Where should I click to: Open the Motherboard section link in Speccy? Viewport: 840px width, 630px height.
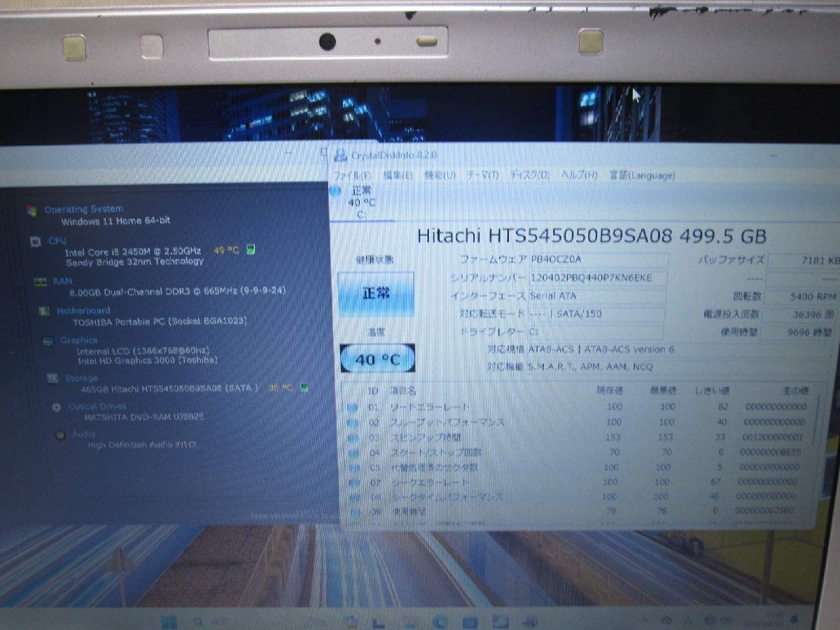pyautogui.click(x=83, y=311)
